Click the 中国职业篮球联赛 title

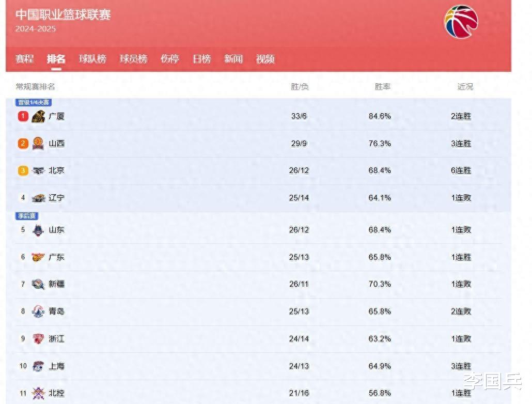pos(63,14)
